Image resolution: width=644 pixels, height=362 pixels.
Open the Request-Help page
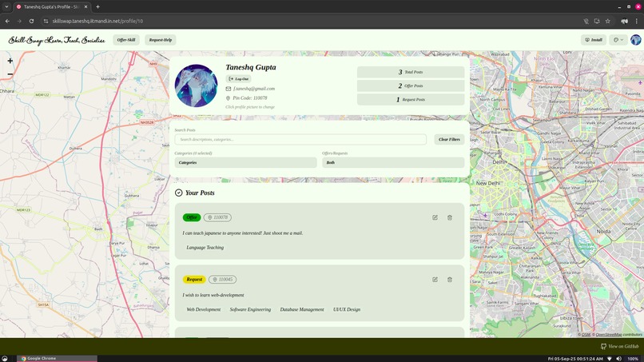coord(160,40)
